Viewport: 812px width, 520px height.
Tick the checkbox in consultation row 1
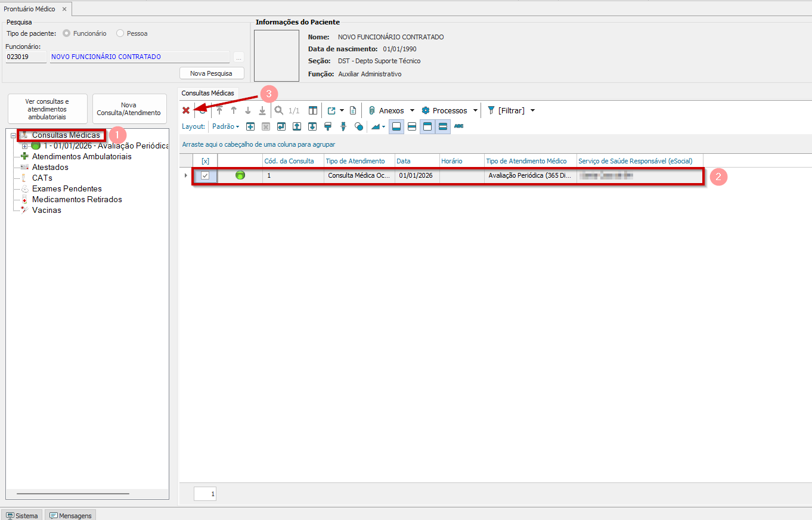(205, 175)
